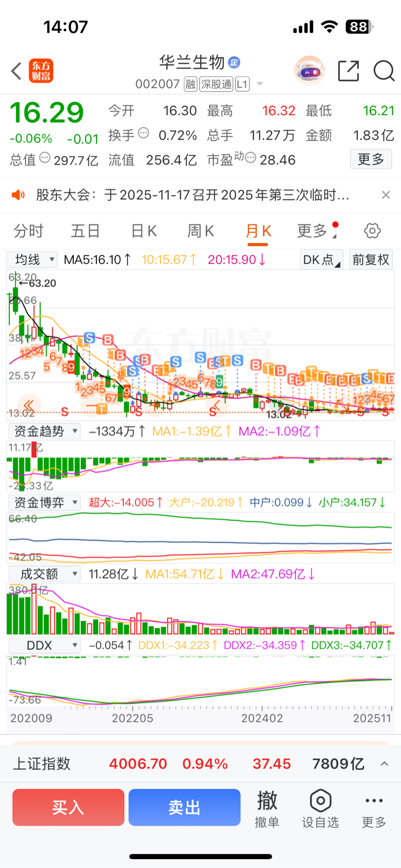
Task: Tap the 超大:-14.005 value
Action: click(126, 503)
